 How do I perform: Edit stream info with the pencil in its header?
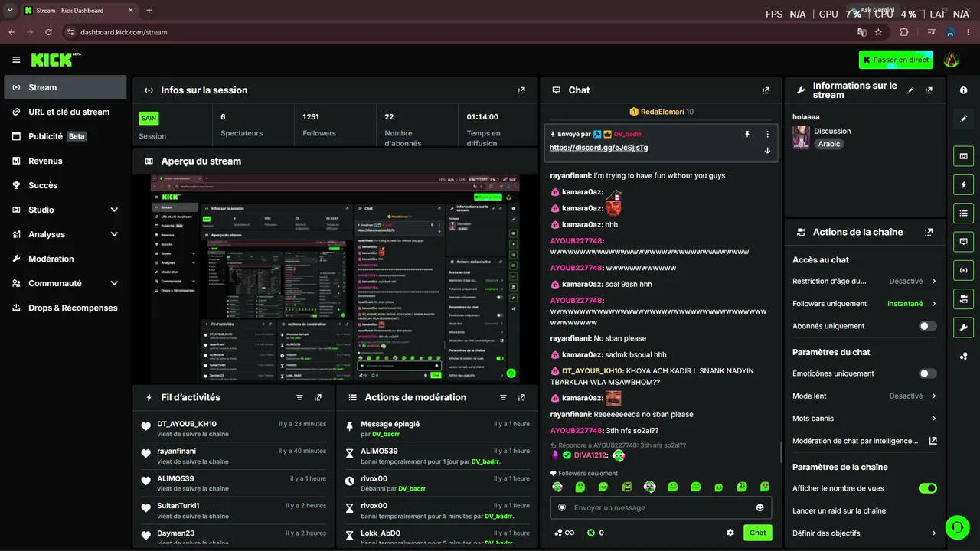[910, 90]
